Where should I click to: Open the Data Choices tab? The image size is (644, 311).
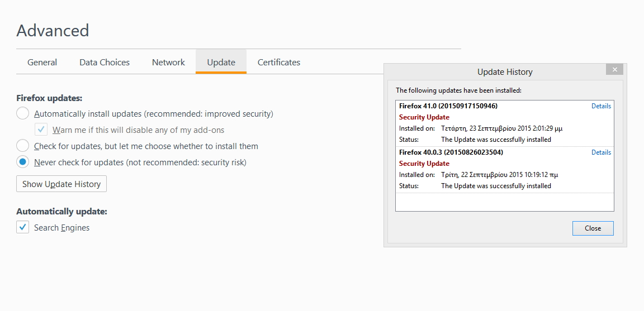tap(105, 63)
